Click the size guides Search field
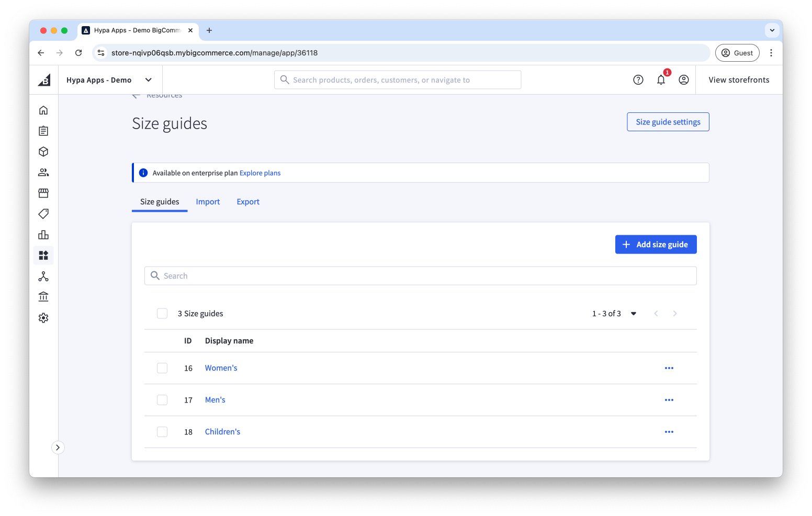Viewport: 812px width, 516px height. click(x=421, y=276)
